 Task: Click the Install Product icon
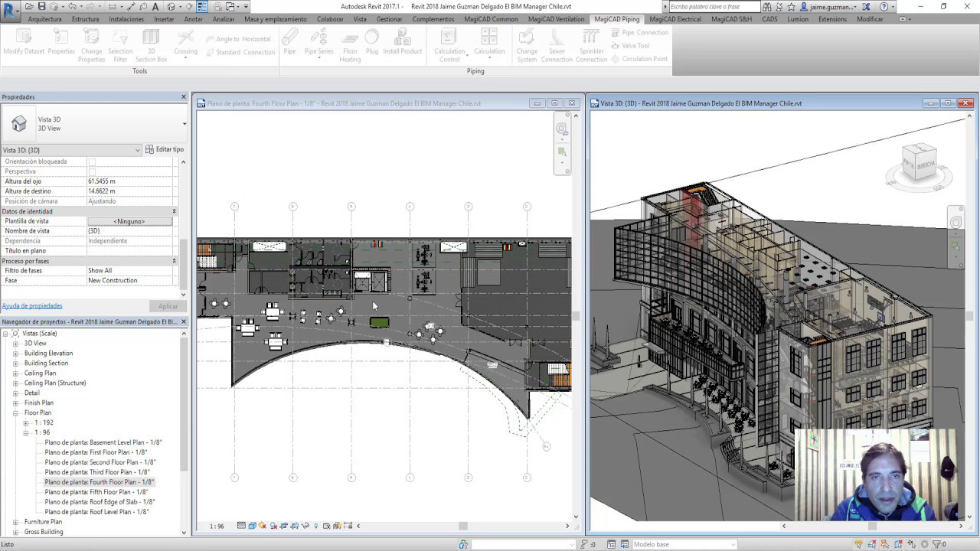click(403, 41)
